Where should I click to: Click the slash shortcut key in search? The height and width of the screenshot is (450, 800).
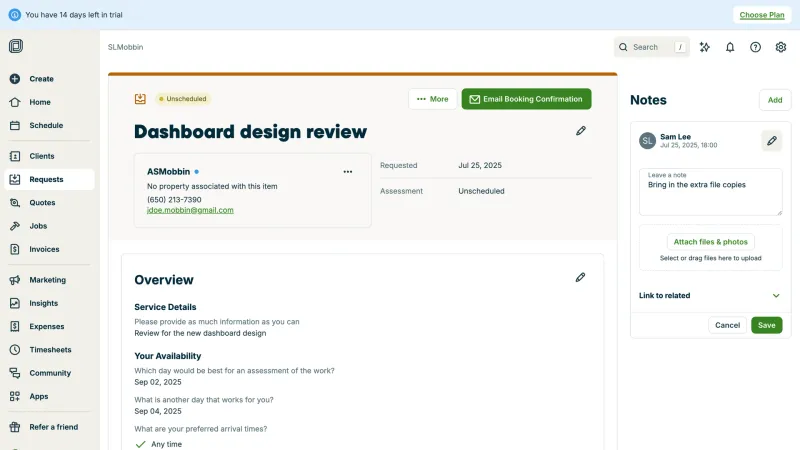point(680,47)
